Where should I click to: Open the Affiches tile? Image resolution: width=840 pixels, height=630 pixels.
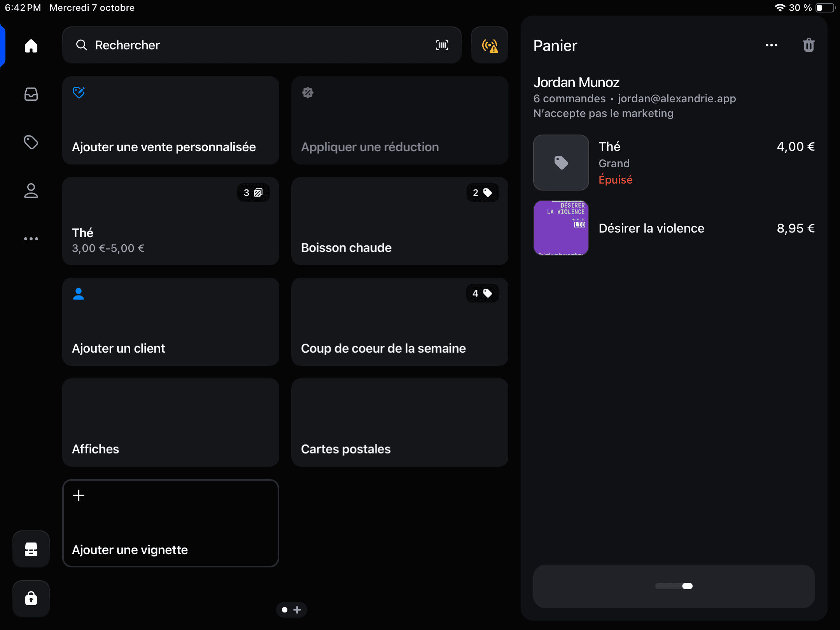pyautogui.click(x=171, y=422)
